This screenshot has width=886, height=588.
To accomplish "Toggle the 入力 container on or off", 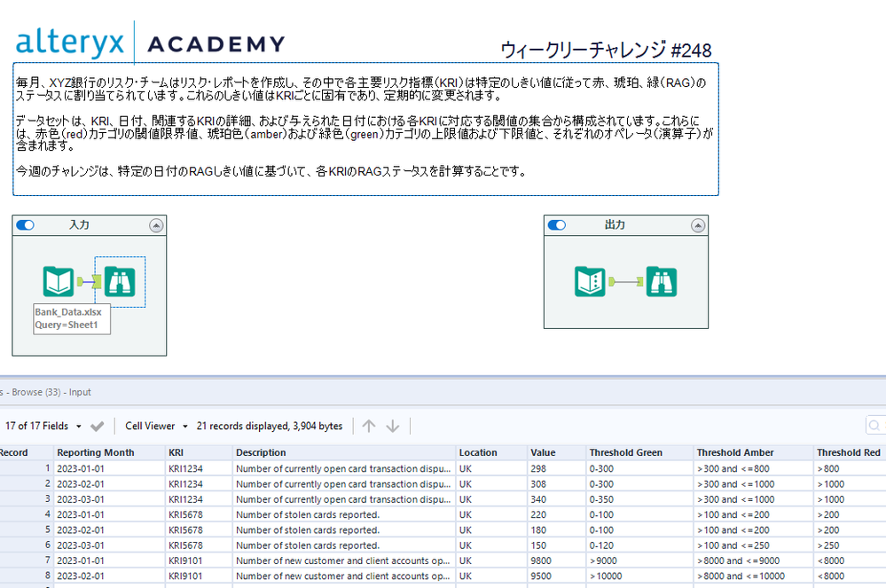I will [x=26, y=224].
